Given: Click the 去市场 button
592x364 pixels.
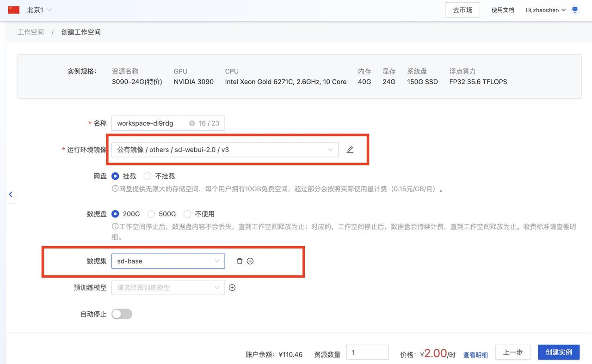Looking at the screenshot, I should 462,10.
